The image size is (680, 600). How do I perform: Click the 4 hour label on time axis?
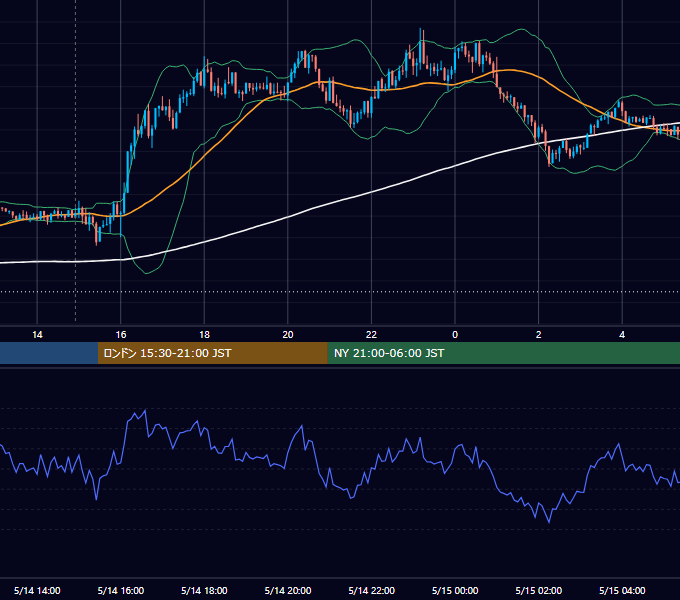point(622,335)
